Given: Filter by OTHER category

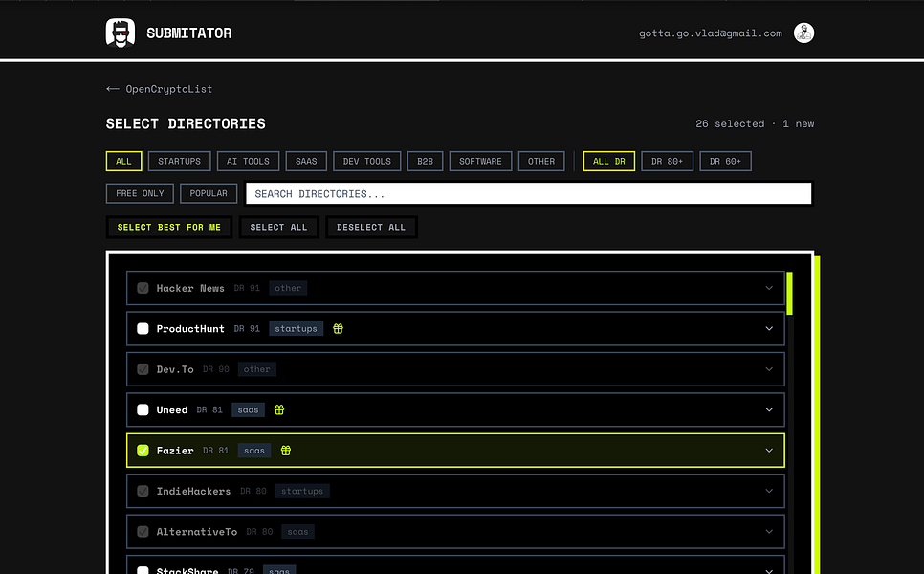Looking at the screenshot, I should coord(541,162).
